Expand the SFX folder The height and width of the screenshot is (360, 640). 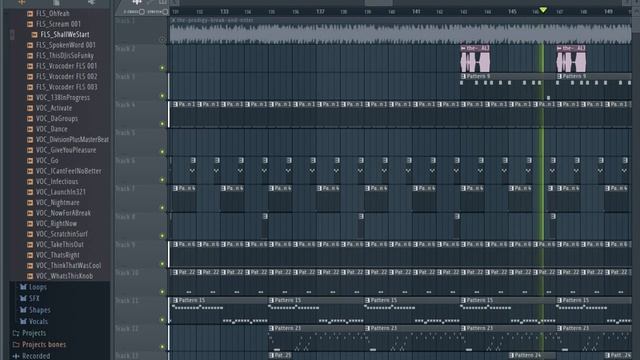[29, 299]
